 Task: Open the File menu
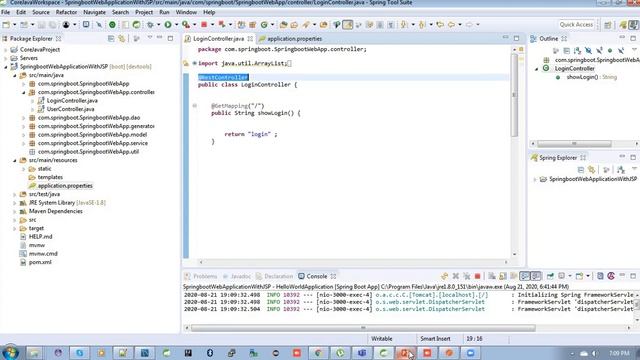(6, 12)
